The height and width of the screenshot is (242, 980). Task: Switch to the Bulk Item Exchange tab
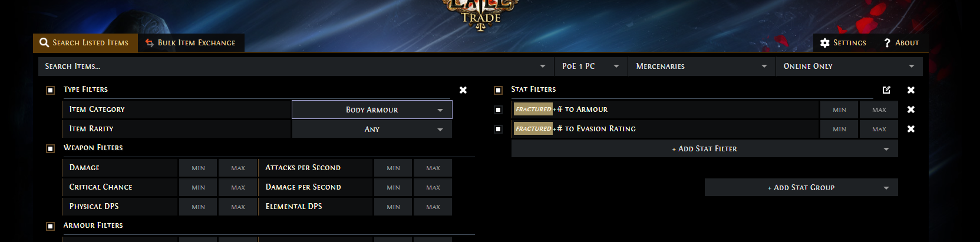coord(191,43)
